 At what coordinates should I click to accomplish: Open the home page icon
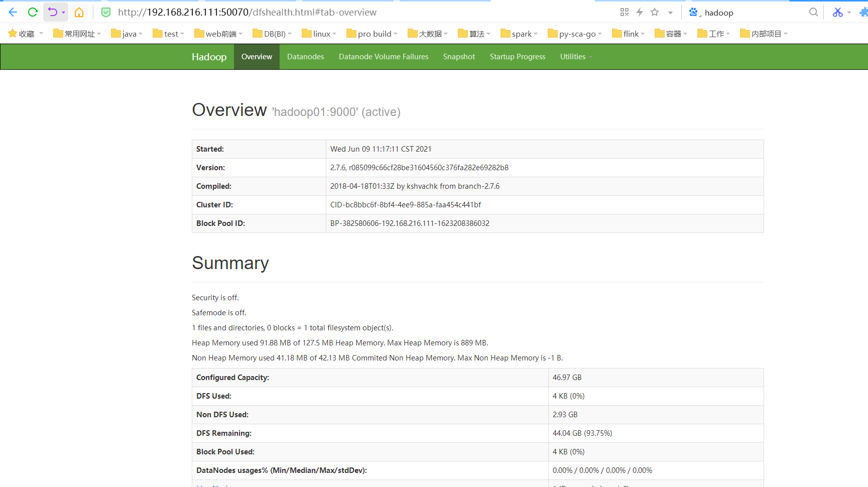[x=79, y=12]
